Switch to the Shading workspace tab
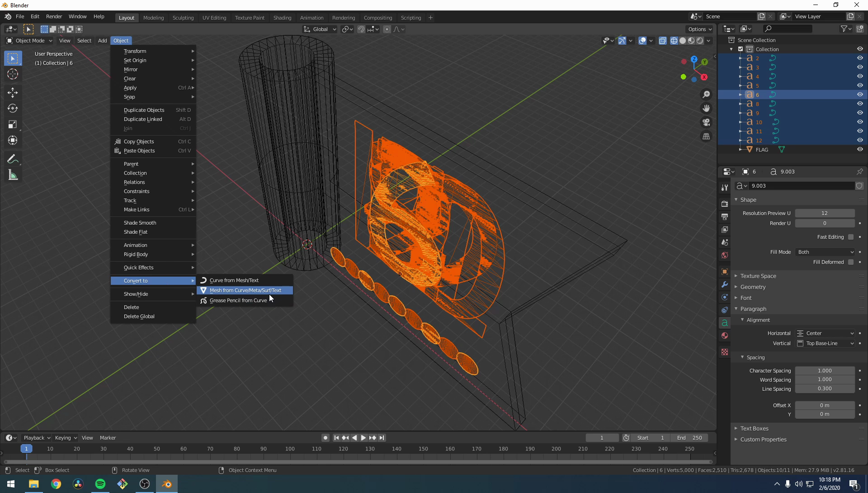 282,18
